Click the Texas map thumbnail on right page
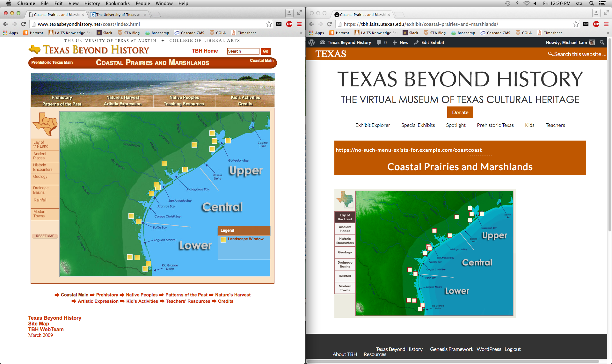The image size is (612, 364). click(345, 200)
